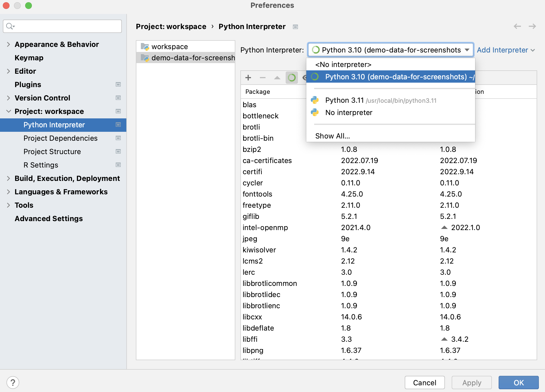Open Keymap settings

click(29, 58)
